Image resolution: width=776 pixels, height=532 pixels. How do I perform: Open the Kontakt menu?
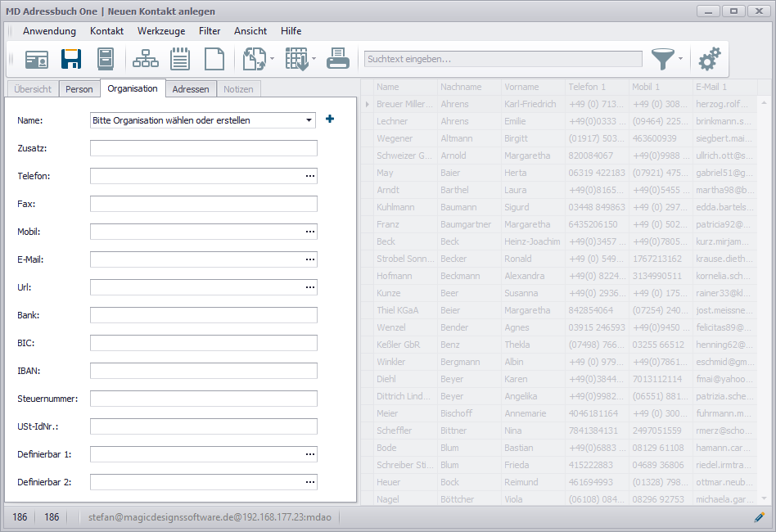(106, 31)
